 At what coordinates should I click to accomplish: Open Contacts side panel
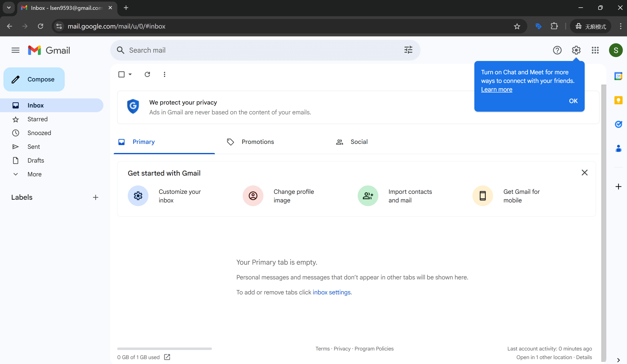click(x=619, y=149)
